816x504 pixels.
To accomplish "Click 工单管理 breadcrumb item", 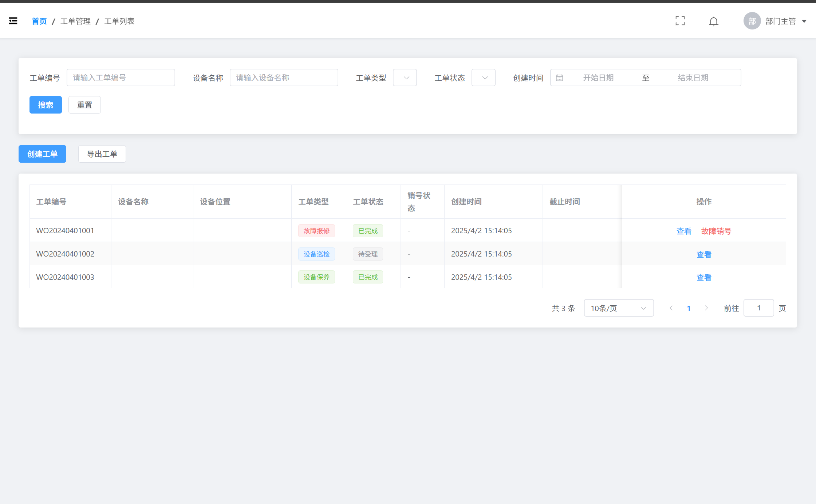I will [75, 21].
